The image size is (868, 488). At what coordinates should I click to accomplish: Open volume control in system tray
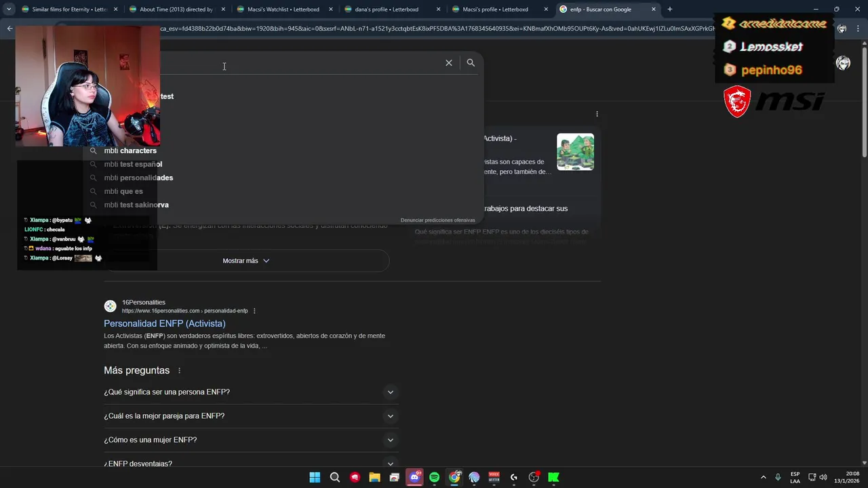(x=823, y=477)
